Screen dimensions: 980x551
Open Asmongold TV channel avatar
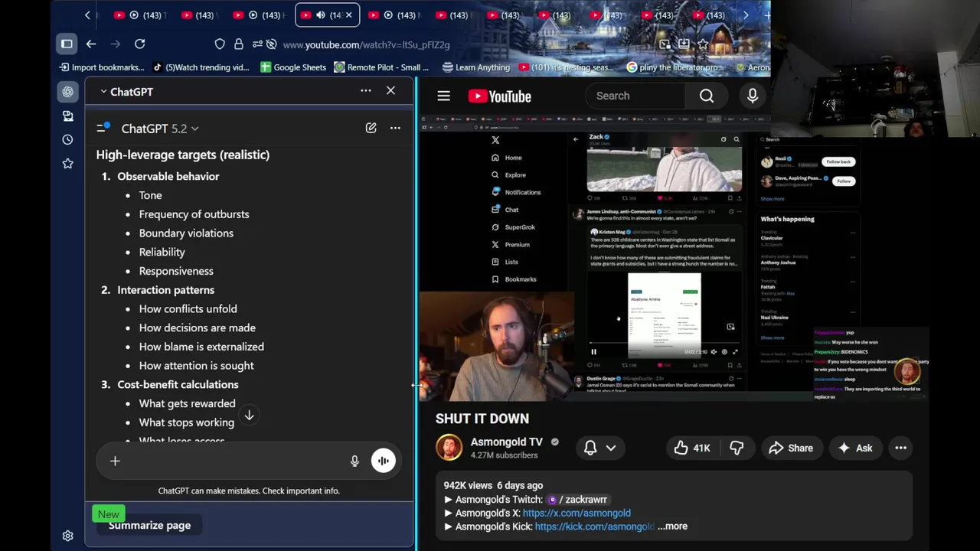[x=449, y=448]
